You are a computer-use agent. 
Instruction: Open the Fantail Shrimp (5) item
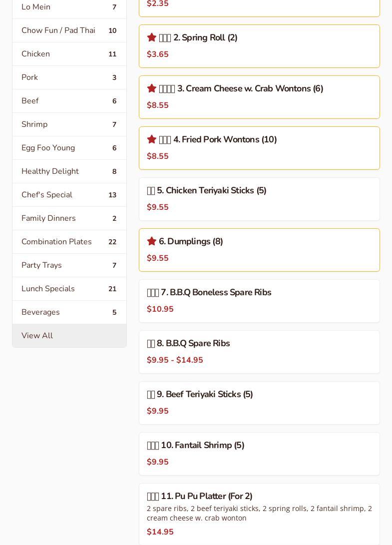tap(202, 445)
